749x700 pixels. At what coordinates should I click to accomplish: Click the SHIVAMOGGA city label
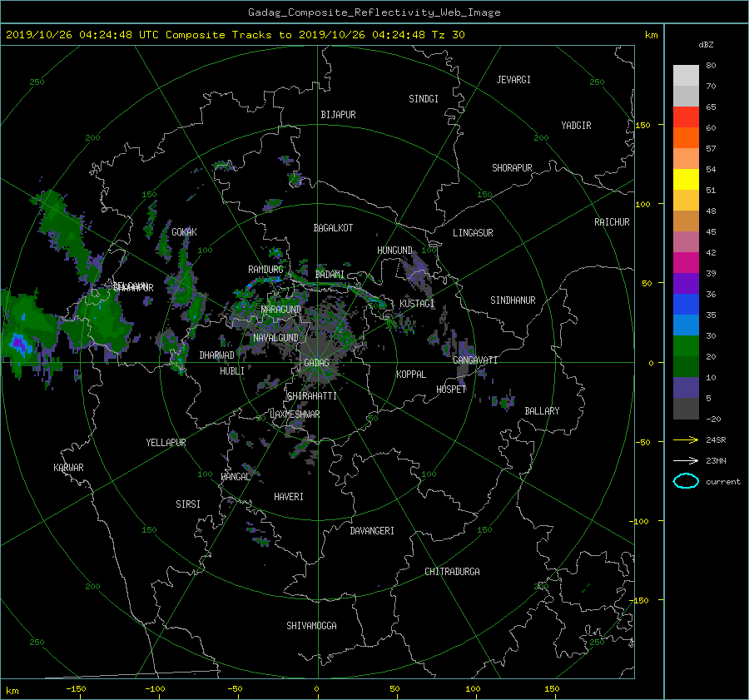[311, 626]
